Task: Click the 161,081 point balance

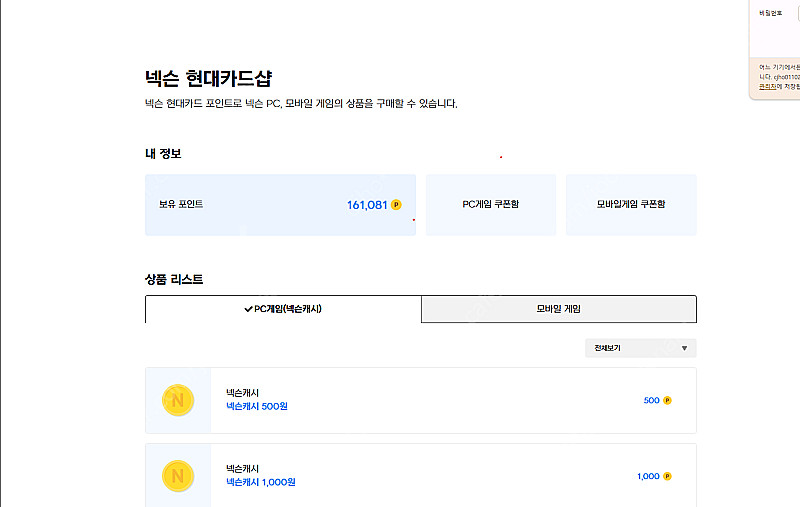Action: (x=367, y=205)
